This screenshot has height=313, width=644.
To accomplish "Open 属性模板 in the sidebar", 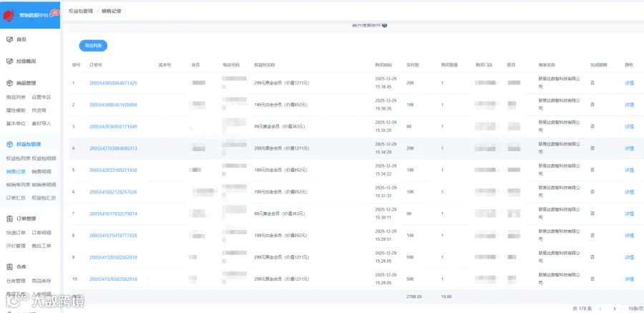I will tap(16, 110).
